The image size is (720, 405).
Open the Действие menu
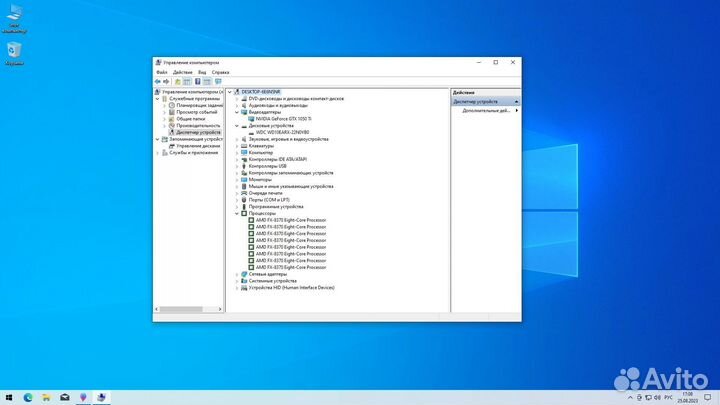tap(182, 72)
